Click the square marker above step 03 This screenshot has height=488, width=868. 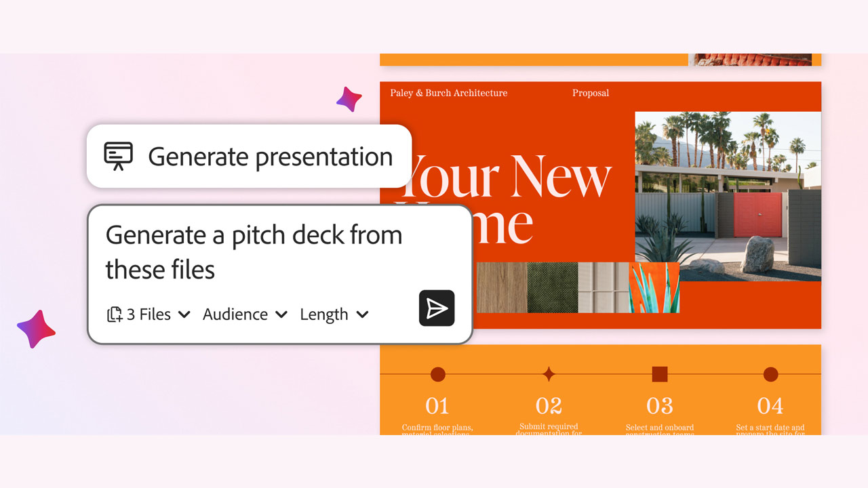659,374
